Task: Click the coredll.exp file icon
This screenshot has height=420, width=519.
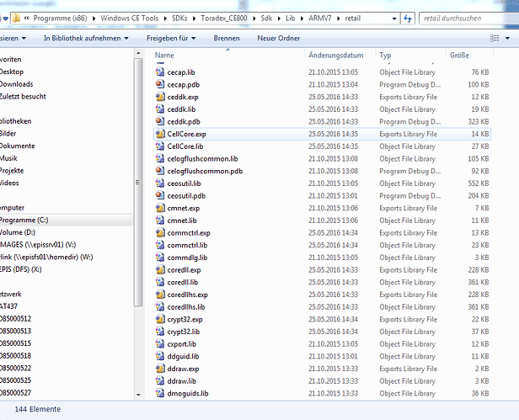Action: tap(160, 270)
